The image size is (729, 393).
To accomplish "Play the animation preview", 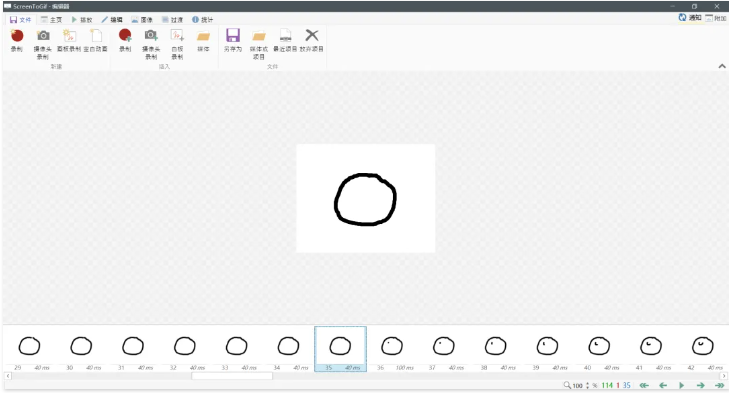I will (682, 385).
